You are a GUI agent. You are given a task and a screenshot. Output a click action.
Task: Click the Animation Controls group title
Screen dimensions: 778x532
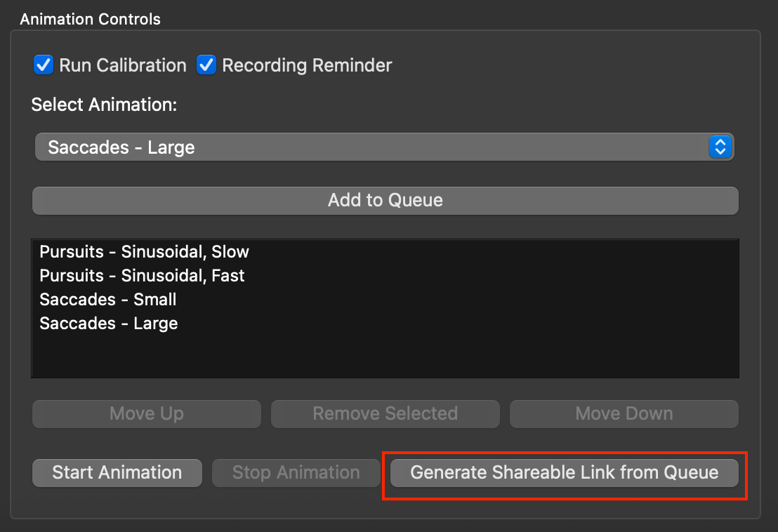tap(90, 19)
